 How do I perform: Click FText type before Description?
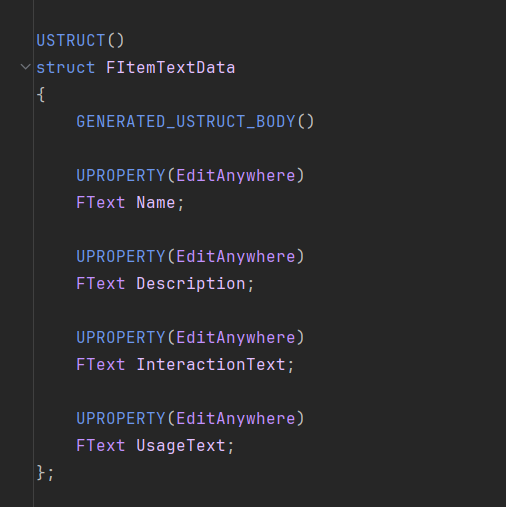(x=101, y=283)
